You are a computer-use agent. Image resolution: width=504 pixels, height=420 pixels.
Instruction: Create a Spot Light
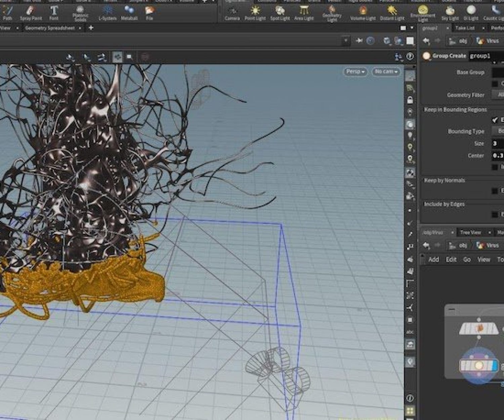(280, 12)
